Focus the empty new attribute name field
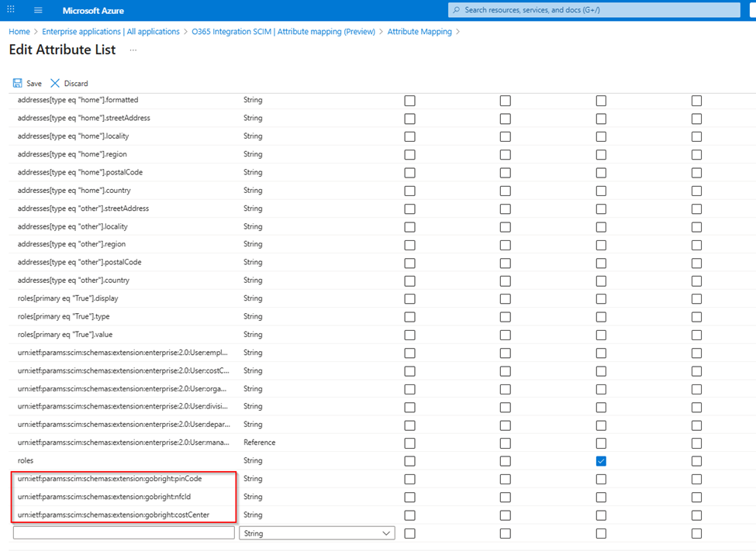 coord(123,533)
